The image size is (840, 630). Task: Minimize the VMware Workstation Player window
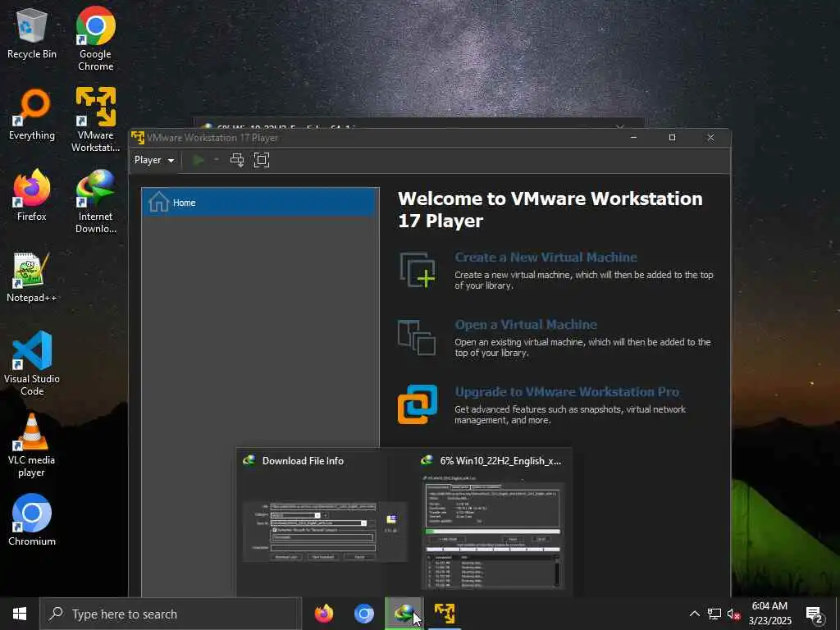(x=634, y=138)
